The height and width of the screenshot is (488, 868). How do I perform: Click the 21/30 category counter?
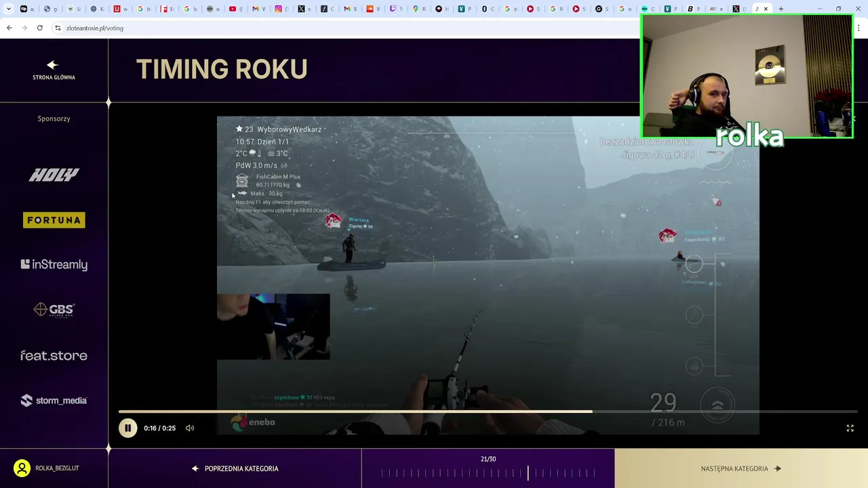(x=488, y=459)
